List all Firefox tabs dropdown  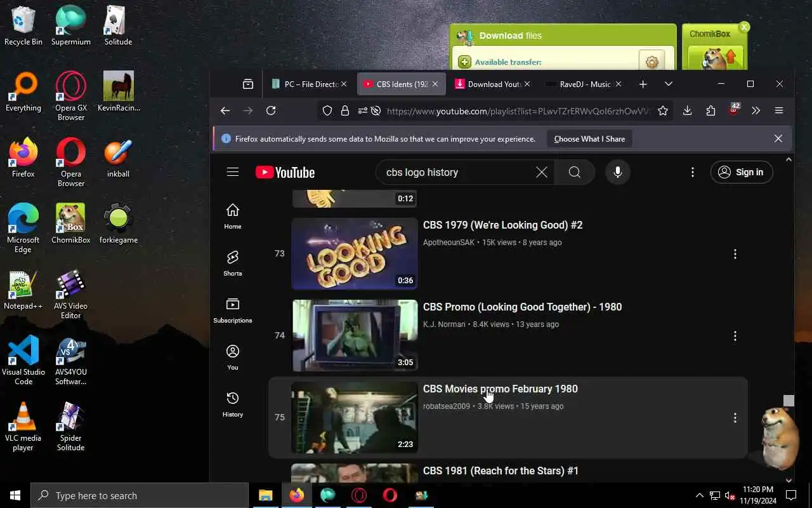coord(668,84)
